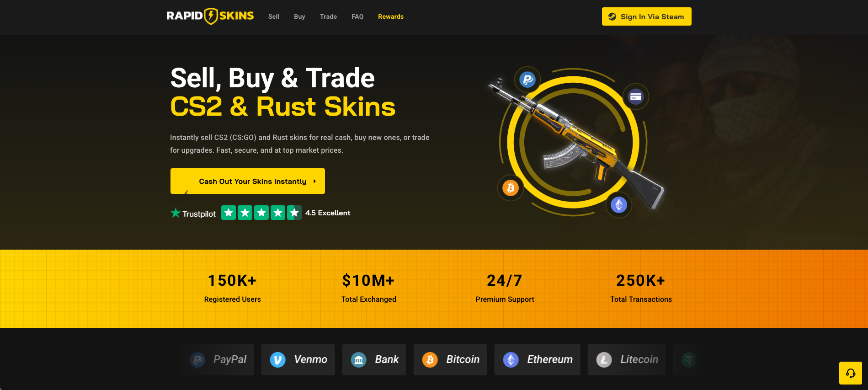Image resolution: width=868 pixels, height=390 pixels.
Task: Click Cash Out Your Skins Instantly
Action: [248, 181]
